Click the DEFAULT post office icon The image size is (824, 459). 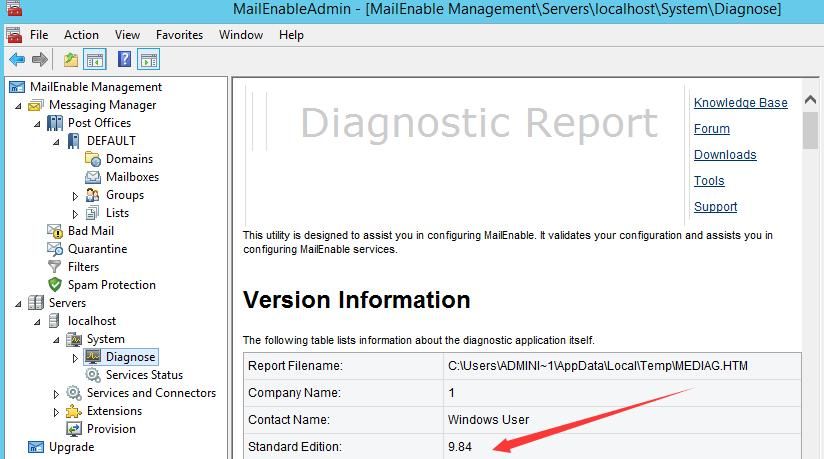pos(74,141)
